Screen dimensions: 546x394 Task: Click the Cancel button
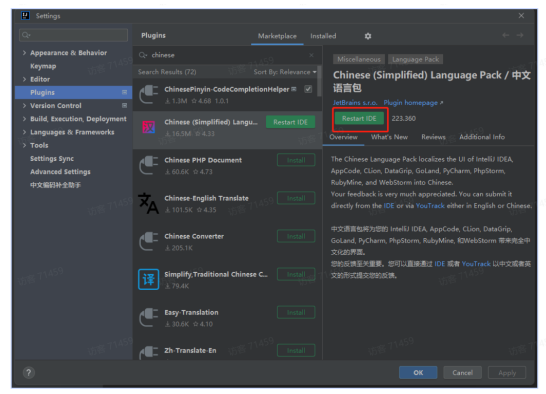pos(462,373)
